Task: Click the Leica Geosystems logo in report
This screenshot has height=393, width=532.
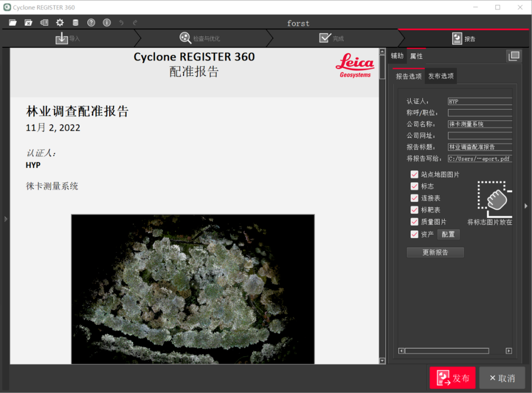Action: [x=355, y=65]
